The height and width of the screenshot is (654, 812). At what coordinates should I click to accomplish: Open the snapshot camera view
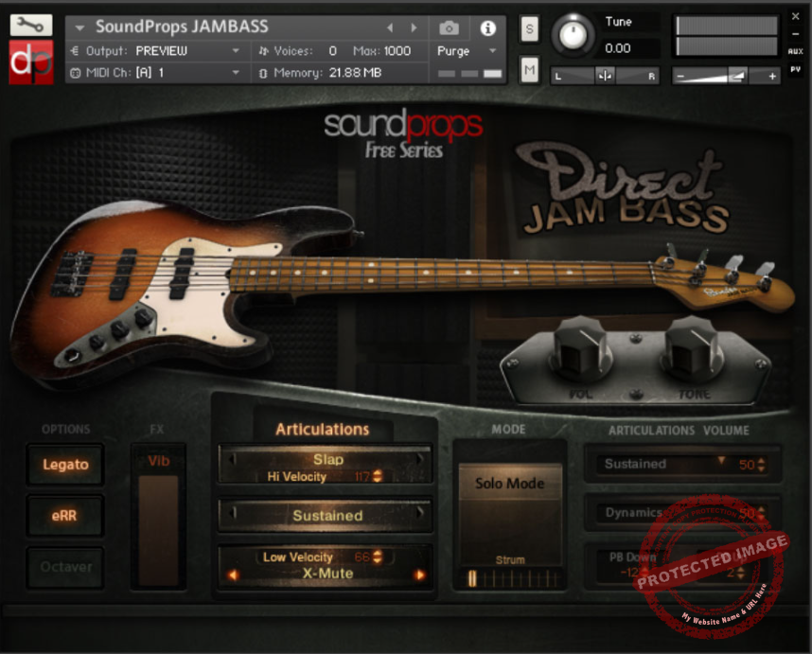449,28
